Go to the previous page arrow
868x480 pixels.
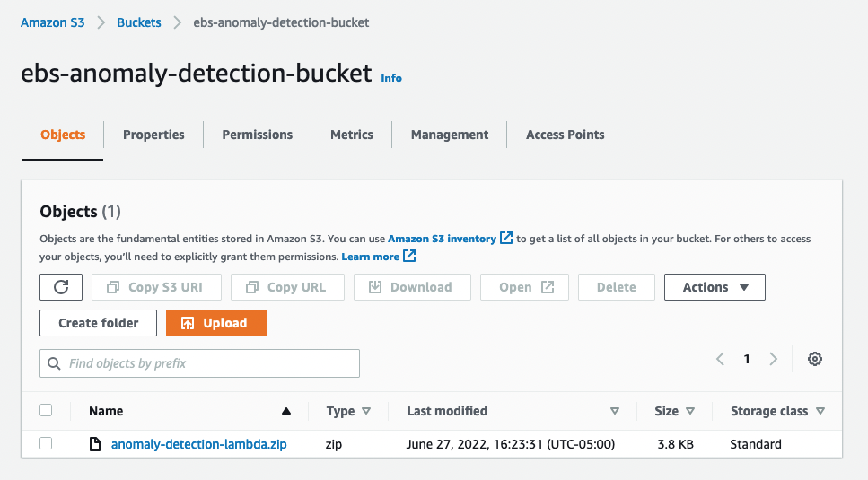(720, 359)
